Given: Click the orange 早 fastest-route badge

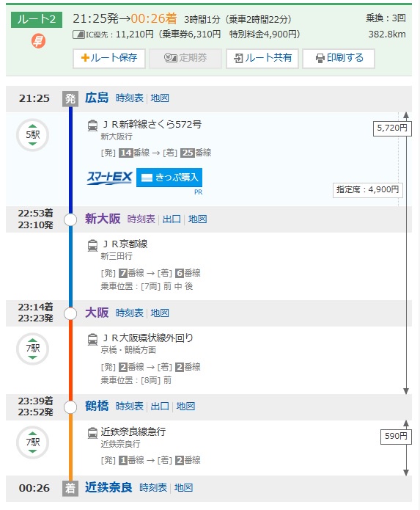Looking at the screenshot, I should point(38,41).
